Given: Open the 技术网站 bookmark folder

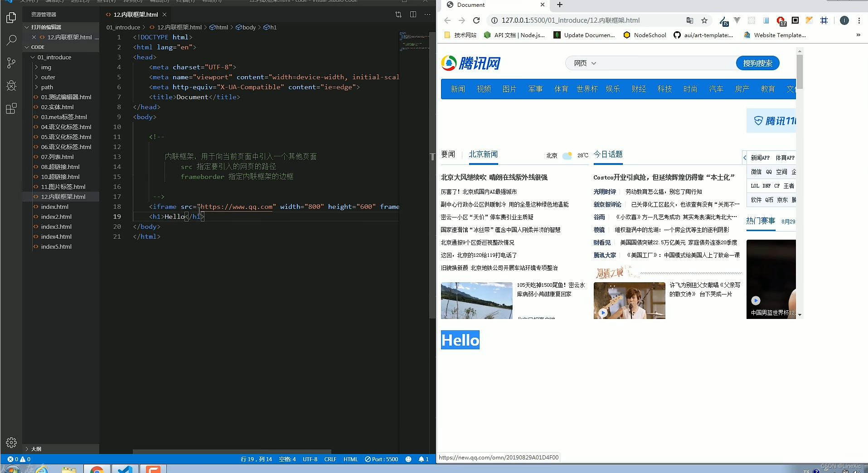Looking at the screenshot, I should [461, 35].
